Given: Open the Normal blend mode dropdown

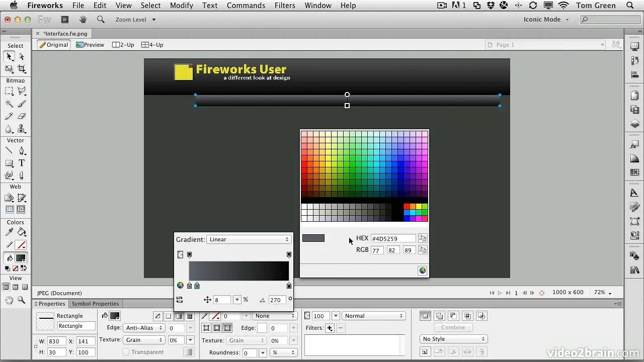Looking at the screenshot, I should (374, 316).
